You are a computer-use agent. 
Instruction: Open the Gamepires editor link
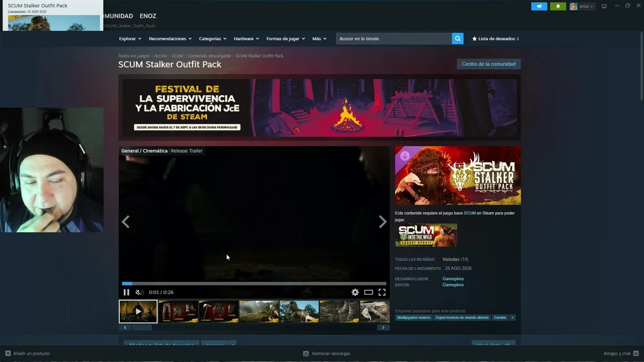point(453,285)
